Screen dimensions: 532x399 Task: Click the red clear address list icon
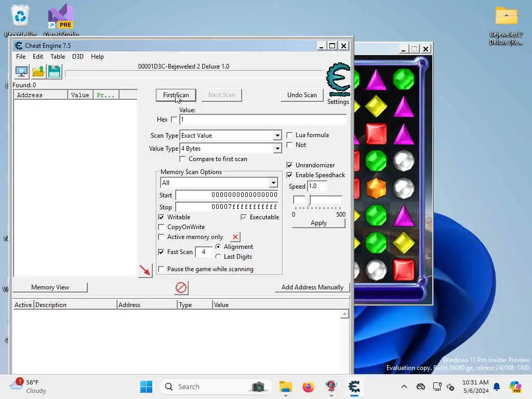(181, 288)
